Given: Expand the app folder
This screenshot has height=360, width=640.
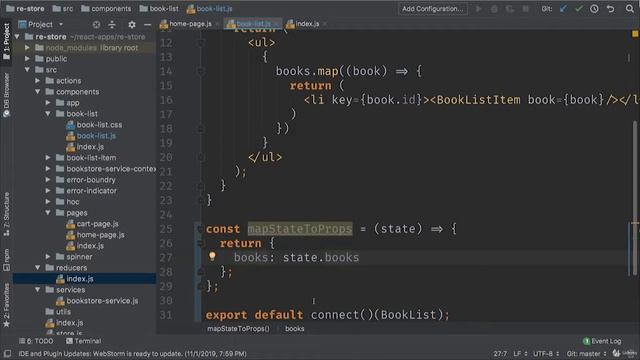Looking at the screenshot, I should pyautogui.click(x=48, y=103).
